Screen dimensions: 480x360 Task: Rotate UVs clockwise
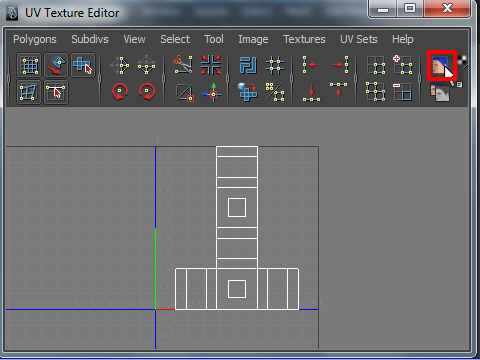pos(147,92)
